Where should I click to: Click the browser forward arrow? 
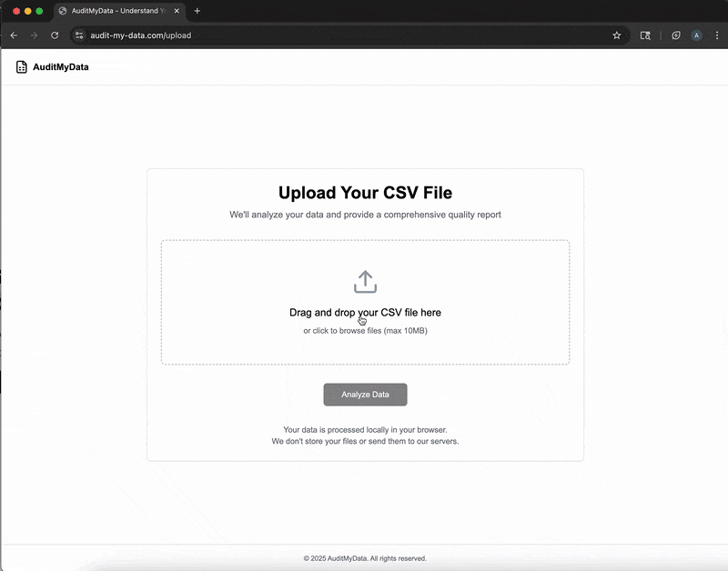tap(35, 35)
